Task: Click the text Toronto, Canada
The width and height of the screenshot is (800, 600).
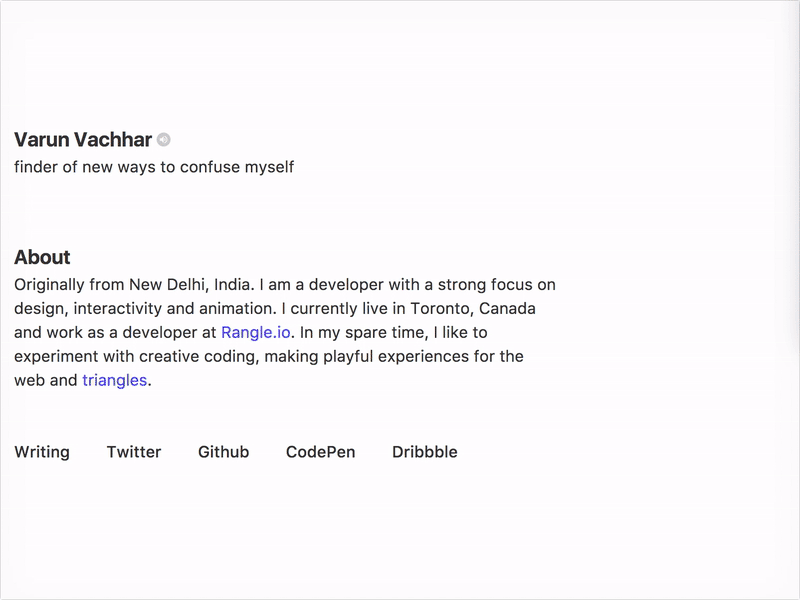Action: [473, 309]
